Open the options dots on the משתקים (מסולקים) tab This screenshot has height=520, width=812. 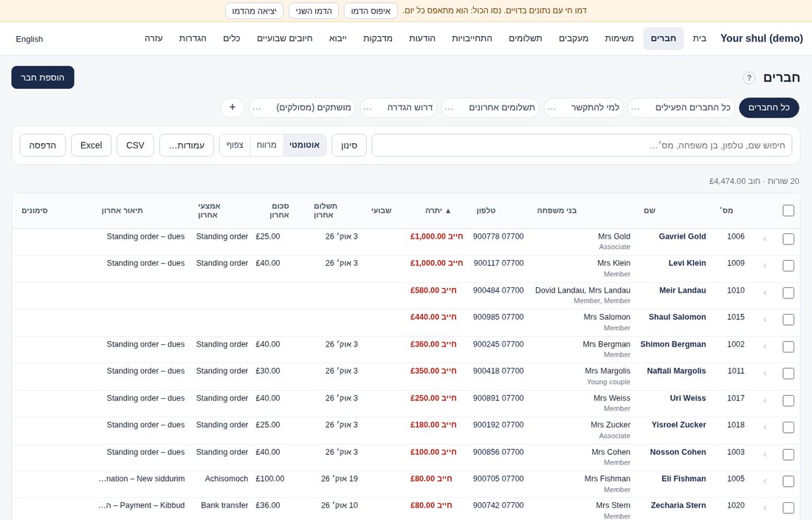click(x=257, y=108)
